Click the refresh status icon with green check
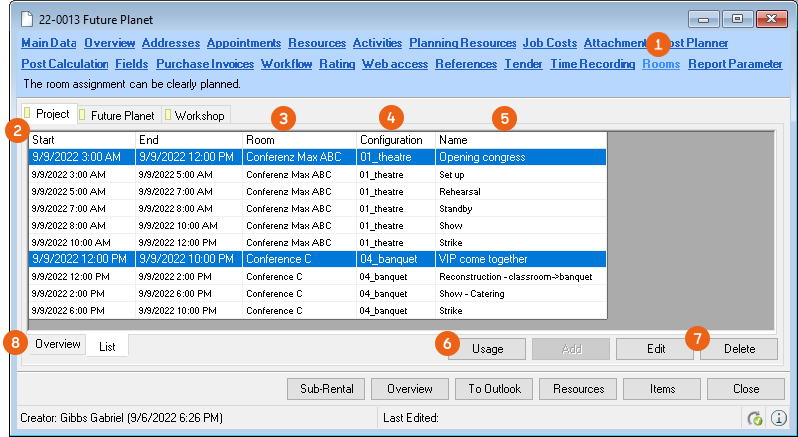Image resolution: width=798 pixels, height=437 pixels. (756, 419)
